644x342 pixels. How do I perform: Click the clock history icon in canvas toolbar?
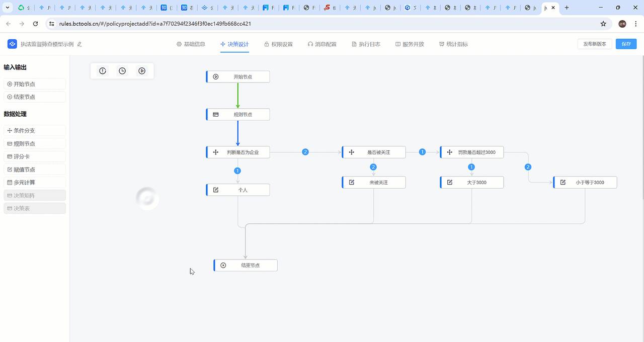click(122, 71)
